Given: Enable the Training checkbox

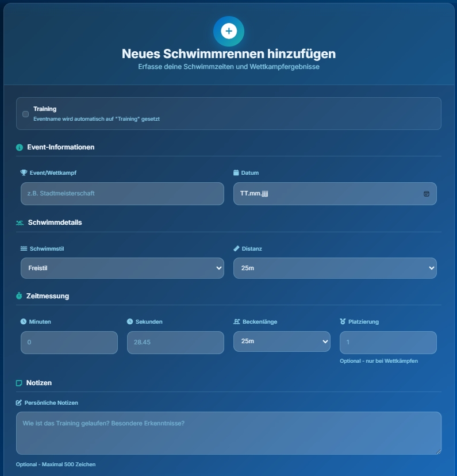Looking at the screenshot, I should click(x=25, y=114).
